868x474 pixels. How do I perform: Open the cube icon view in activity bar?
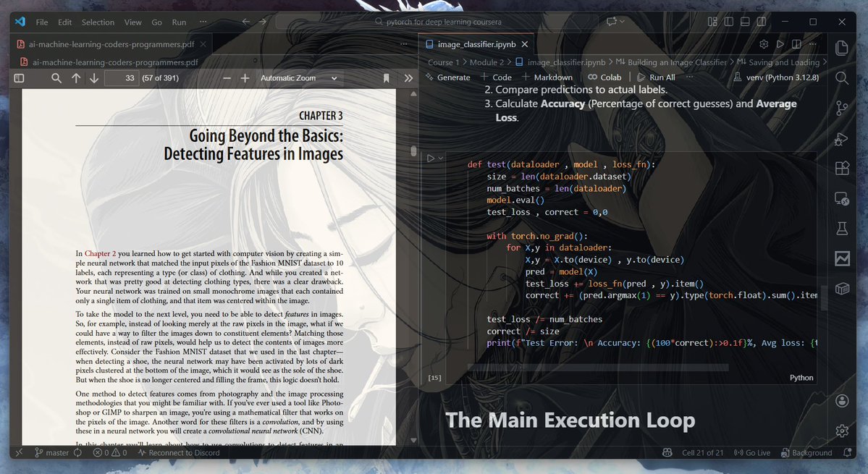[842, 288]
